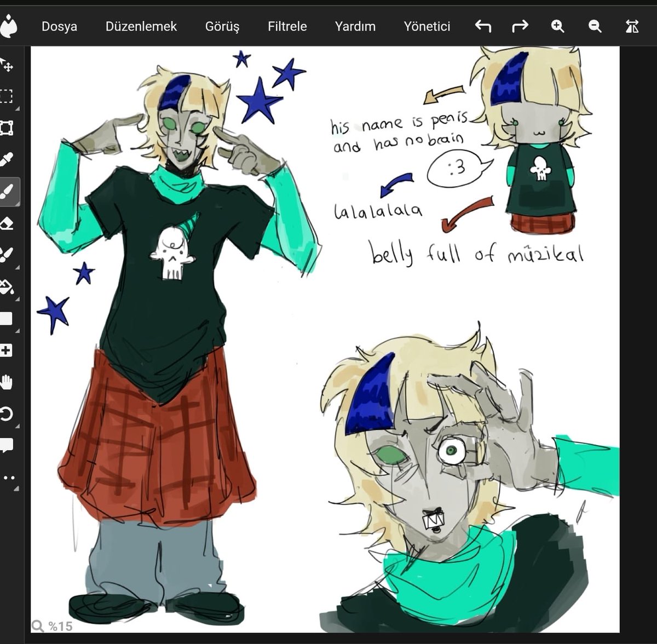Zoom out with the magnifier minus icon

595,26
